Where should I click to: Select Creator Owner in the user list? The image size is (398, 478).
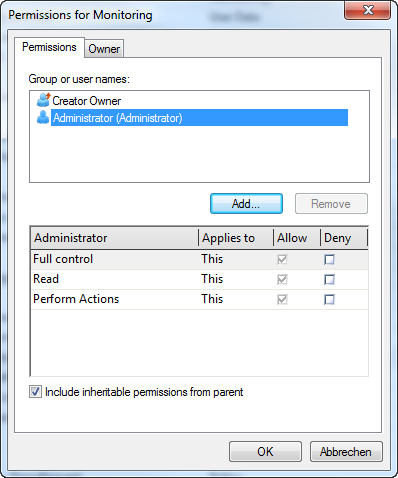(87, 101)
